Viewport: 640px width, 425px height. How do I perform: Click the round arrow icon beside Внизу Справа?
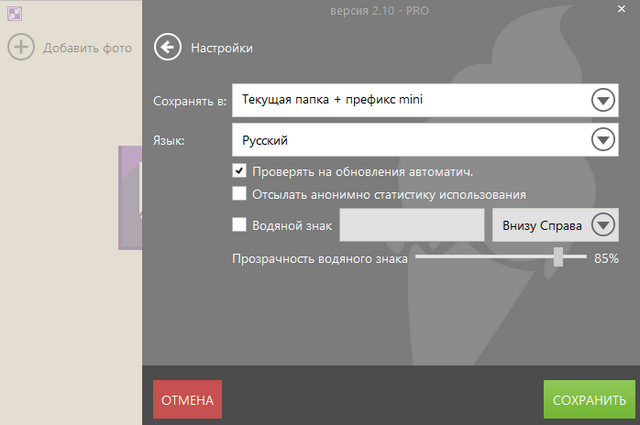point(604,225)
